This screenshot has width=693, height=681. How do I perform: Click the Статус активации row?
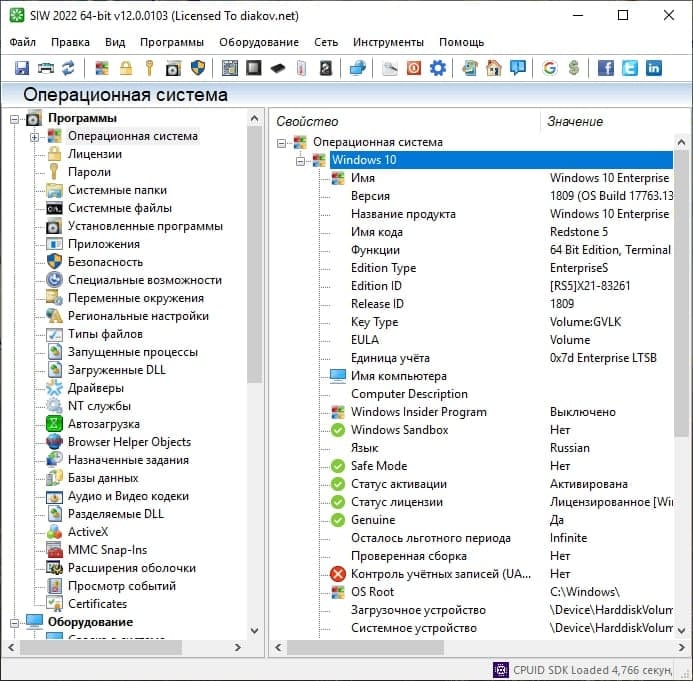click(501, 484)
